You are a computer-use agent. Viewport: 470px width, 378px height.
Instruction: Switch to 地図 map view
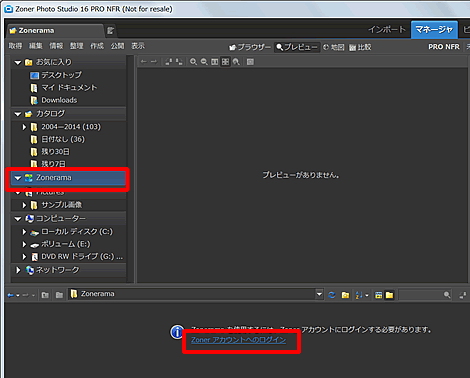334,47
